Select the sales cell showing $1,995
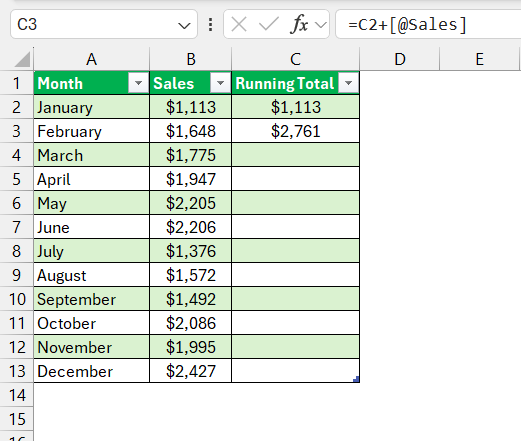This screenshot has height=441, width=521. coord(191,347)
